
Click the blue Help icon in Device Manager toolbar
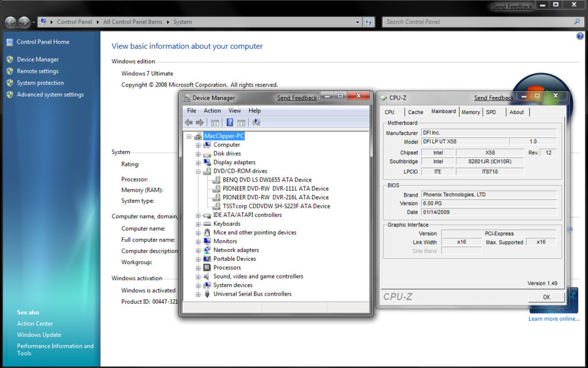230,122
